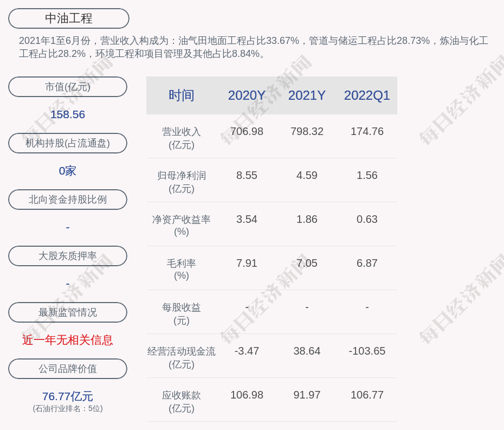
Task: Click the revenue cell 174.76
Action: (367, 132)
